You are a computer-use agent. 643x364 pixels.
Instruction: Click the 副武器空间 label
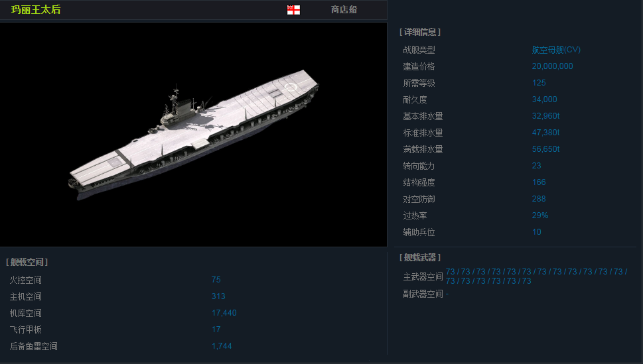tap(423, 294)
